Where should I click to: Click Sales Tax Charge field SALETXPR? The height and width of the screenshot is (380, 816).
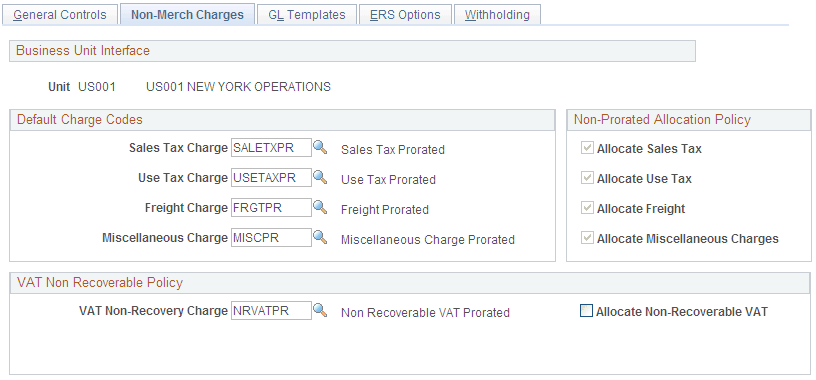tap(271, 148)
